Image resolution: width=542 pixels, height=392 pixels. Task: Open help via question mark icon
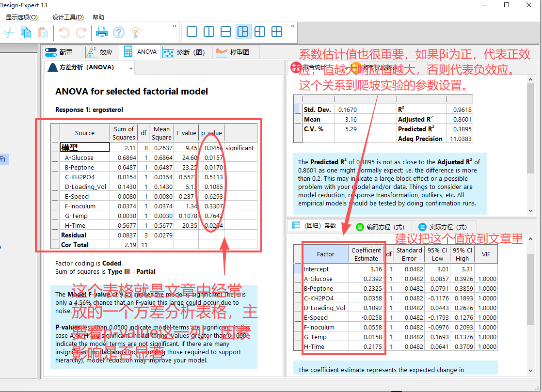point(119,32)
